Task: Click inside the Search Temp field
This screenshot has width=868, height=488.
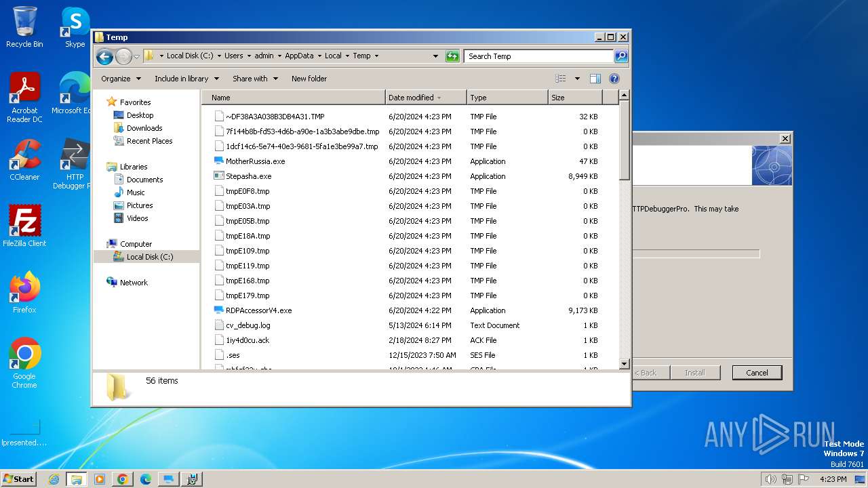Action: click(x=539, y=56)
